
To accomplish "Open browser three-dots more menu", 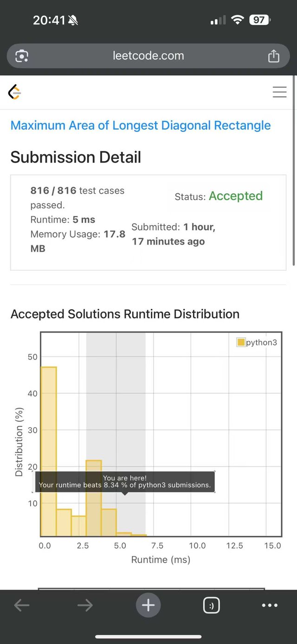I will tap(270, 605).
